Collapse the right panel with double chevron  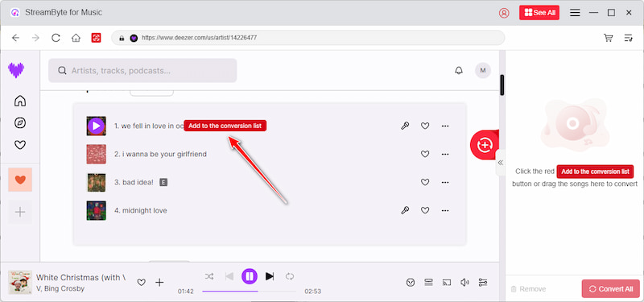(500, 163)
